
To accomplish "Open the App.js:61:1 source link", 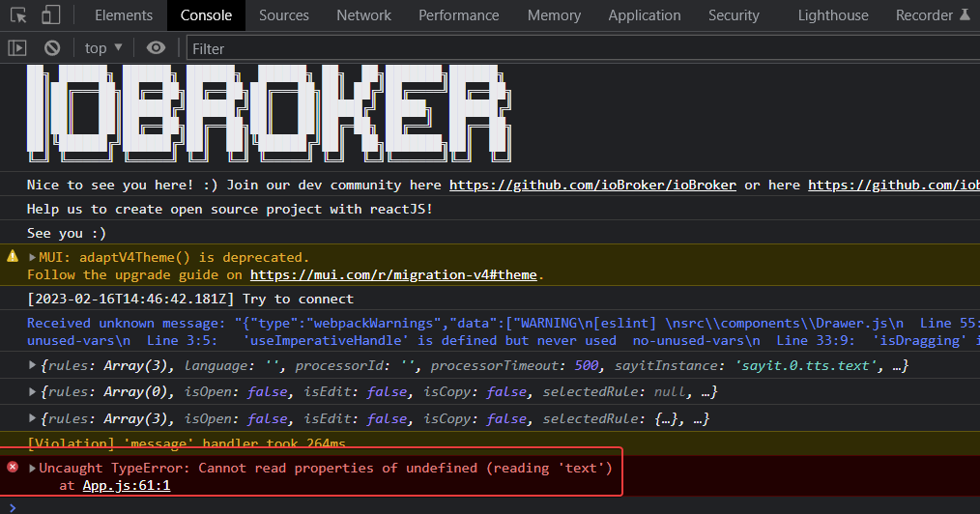I will tap(127, 485).
